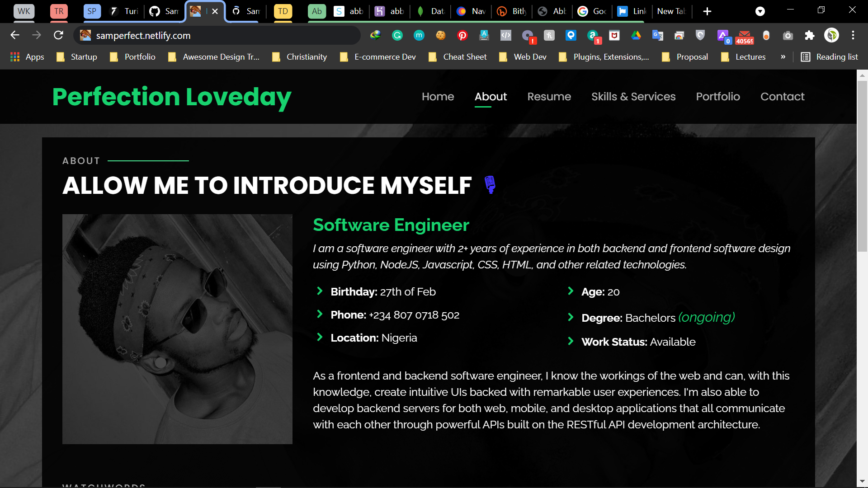This screenshot has height=488, width=868.
Task: Switch to the TD tab
Action: coord(283,11)
